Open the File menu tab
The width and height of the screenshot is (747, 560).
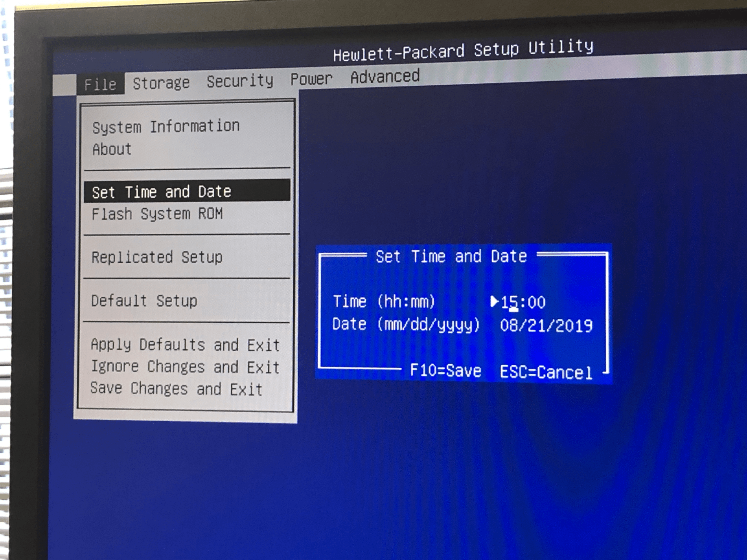click(100, 84)
